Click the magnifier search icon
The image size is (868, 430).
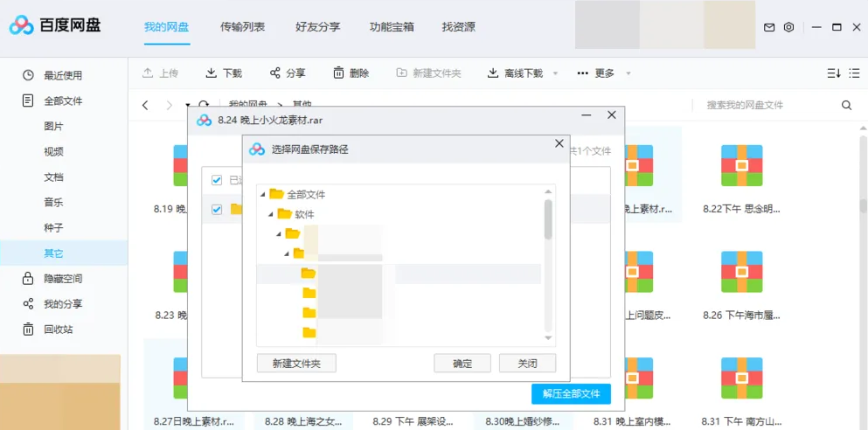846,105
